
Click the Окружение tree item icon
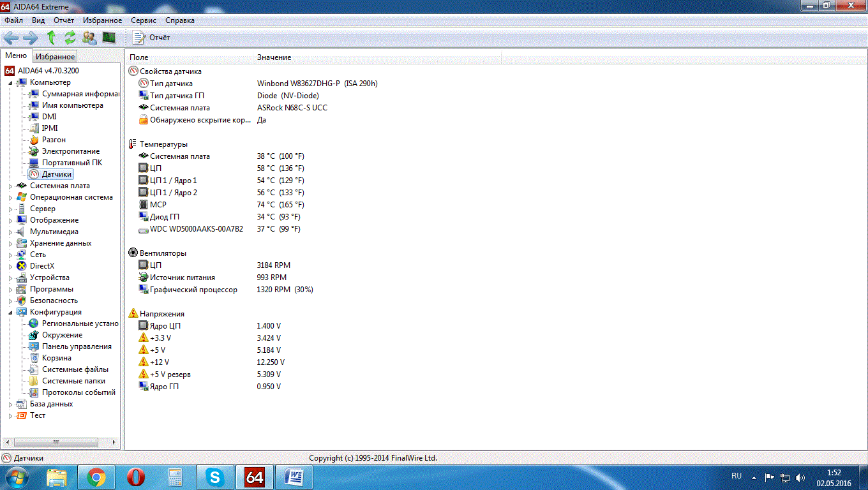pos(34,335)
